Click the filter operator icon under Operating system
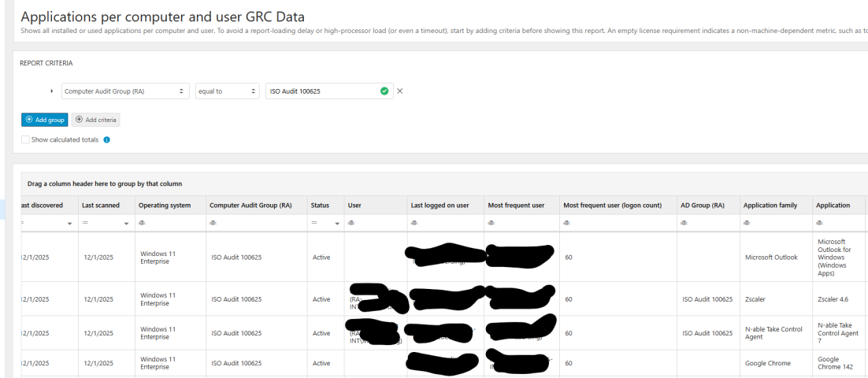This screenshot has width=868, height=378. pyautogui.click(x=142, y=223)
